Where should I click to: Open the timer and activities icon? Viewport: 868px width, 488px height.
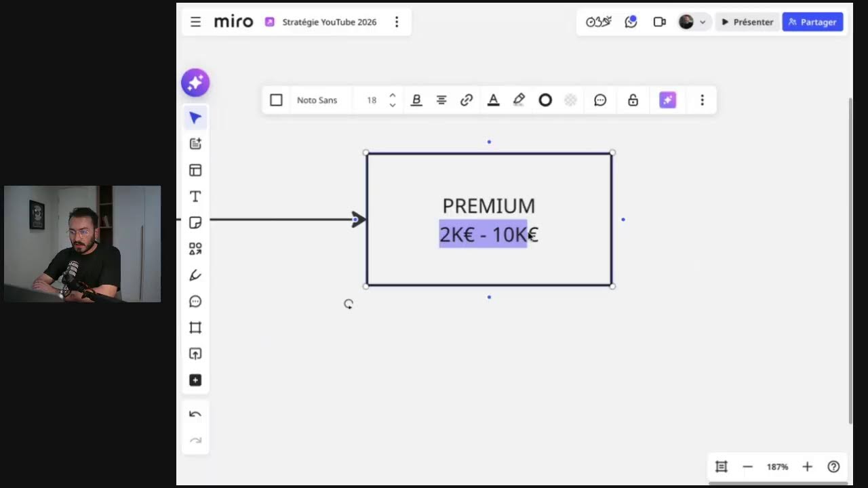pyautogui.click(x=599, y=22)
